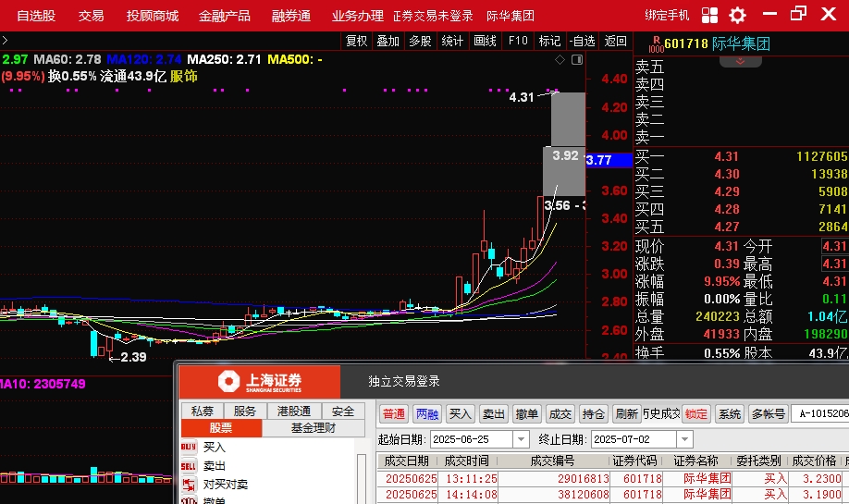This screenshot has width=849, height=504.
Task: Switch to the 服务 tab
Action: [x=245, y=411]
